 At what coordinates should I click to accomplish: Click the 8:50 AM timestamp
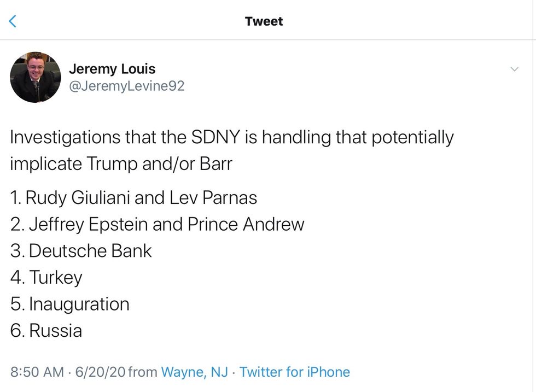click(37, 372)
